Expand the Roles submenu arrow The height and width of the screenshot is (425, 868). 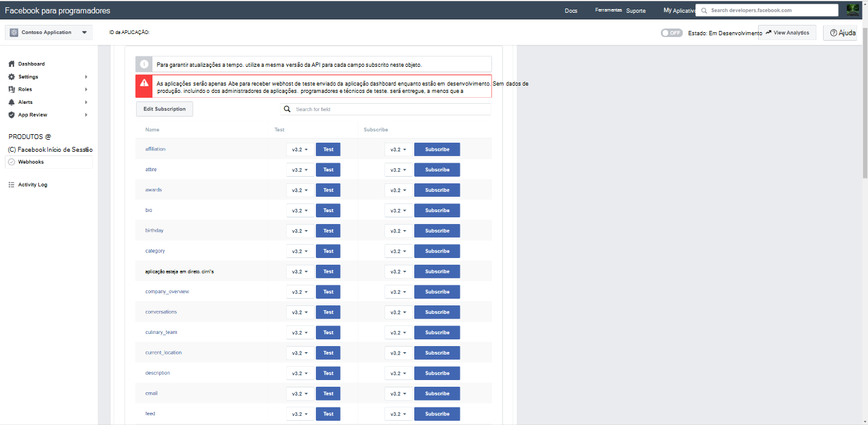(x=86, y=89)
